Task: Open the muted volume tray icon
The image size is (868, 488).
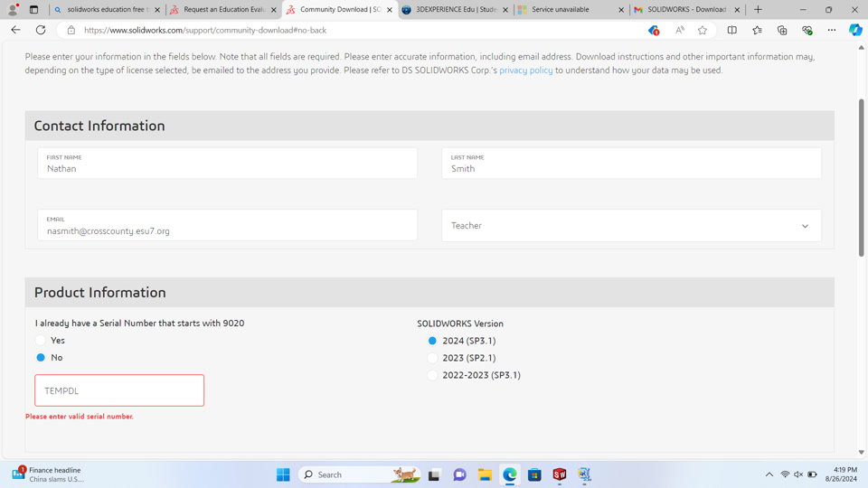Action: pos(798,474)
